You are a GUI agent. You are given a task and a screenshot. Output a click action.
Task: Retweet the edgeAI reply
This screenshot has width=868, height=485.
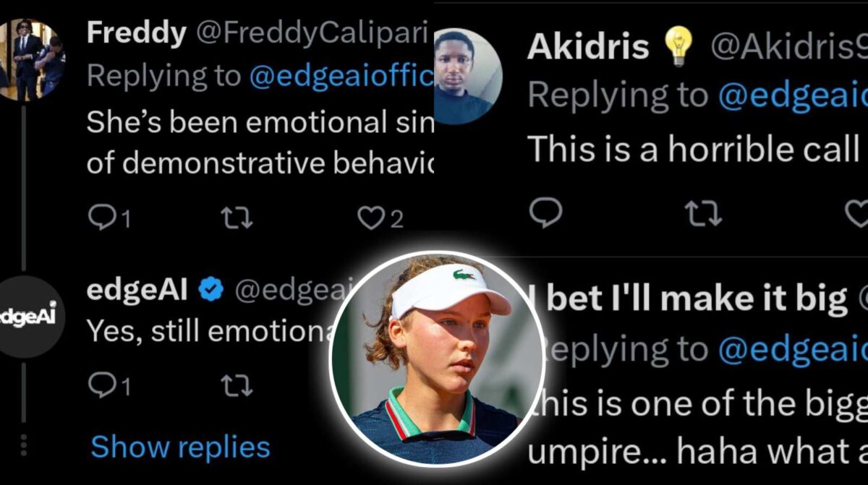(x=237, y=385)
